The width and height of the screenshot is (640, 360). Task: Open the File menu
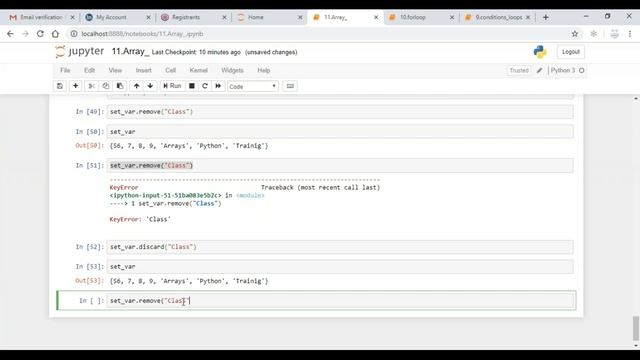65,70
